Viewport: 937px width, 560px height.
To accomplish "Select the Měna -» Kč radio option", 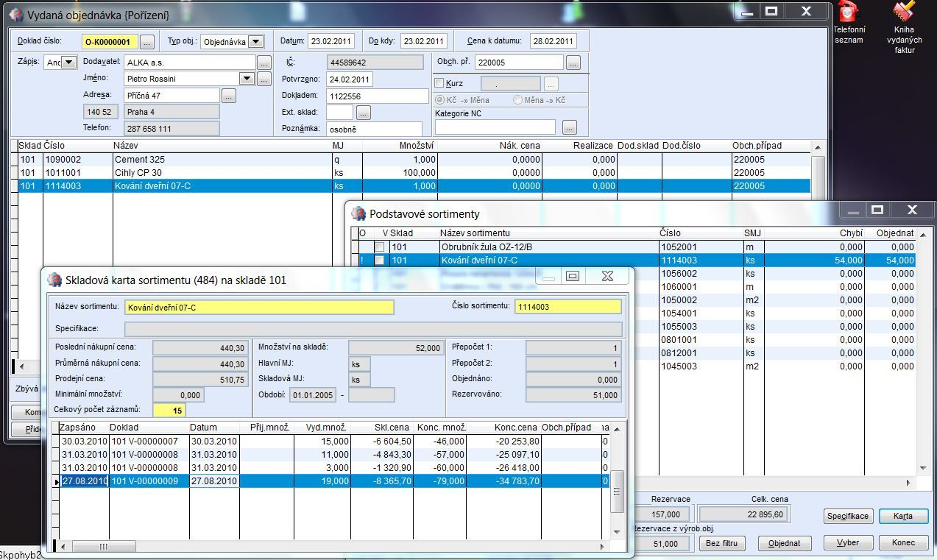I will [x=518, y=100].
